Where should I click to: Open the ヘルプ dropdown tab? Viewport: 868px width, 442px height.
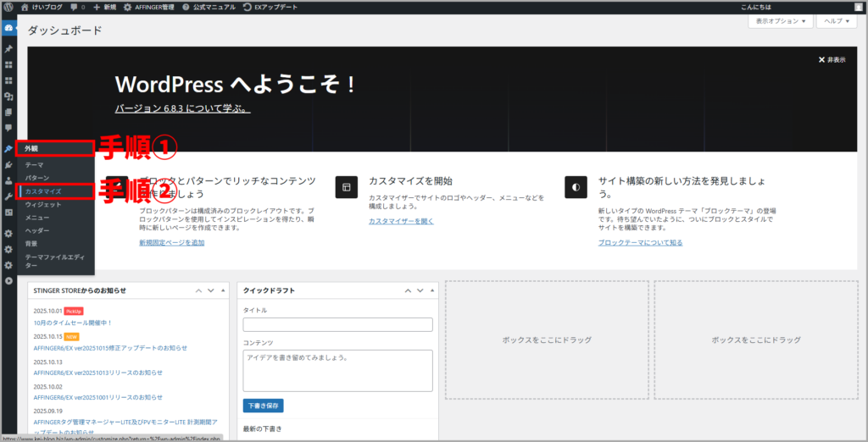point(836,21)
